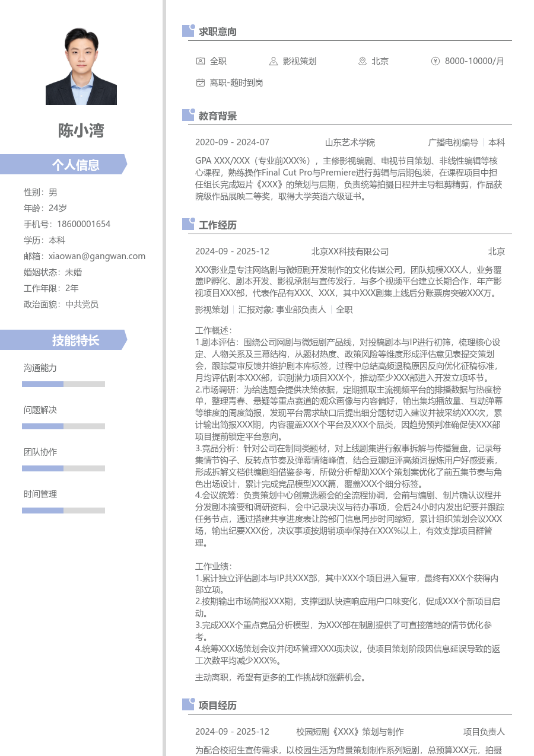Click the text 政治面貌：中共党员
Viewport: 534px width, 756px height.
[61, 304]
